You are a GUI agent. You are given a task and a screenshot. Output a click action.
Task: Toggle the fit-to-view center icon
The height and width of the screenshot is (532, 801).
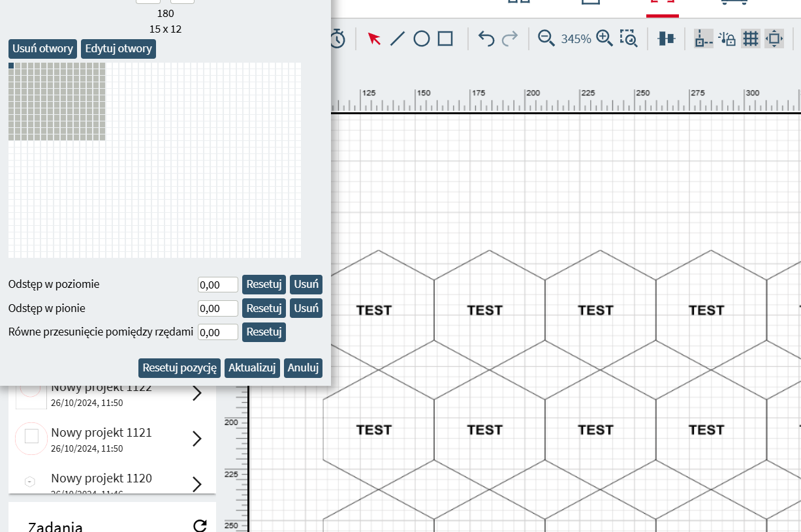[774, 39]
